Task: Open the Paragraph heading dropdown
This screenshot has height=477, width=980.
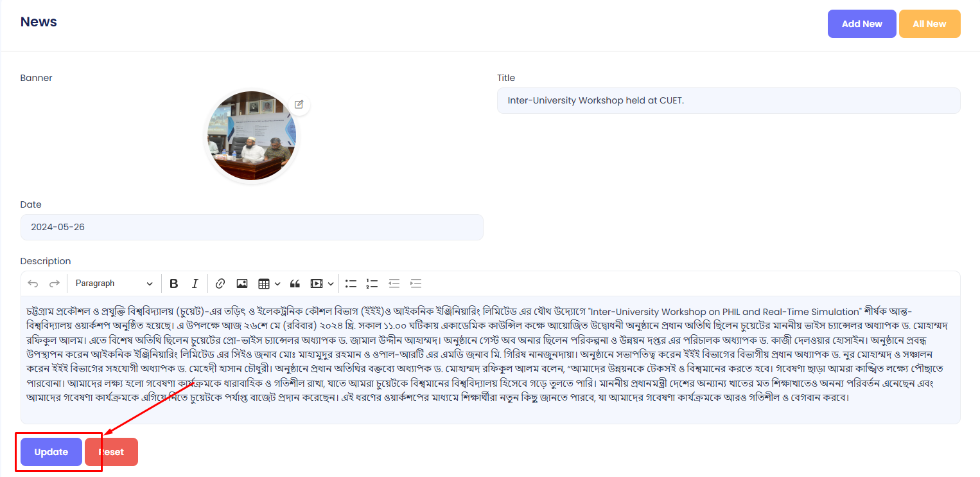Action: [114, 283]
